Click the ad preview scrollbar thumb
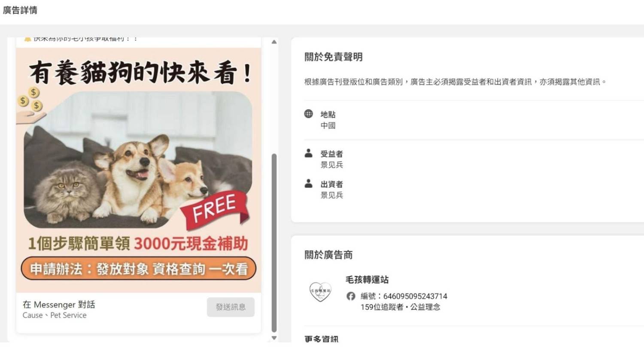Viewport: 644px width, 355px height. [x=274, y=243]
